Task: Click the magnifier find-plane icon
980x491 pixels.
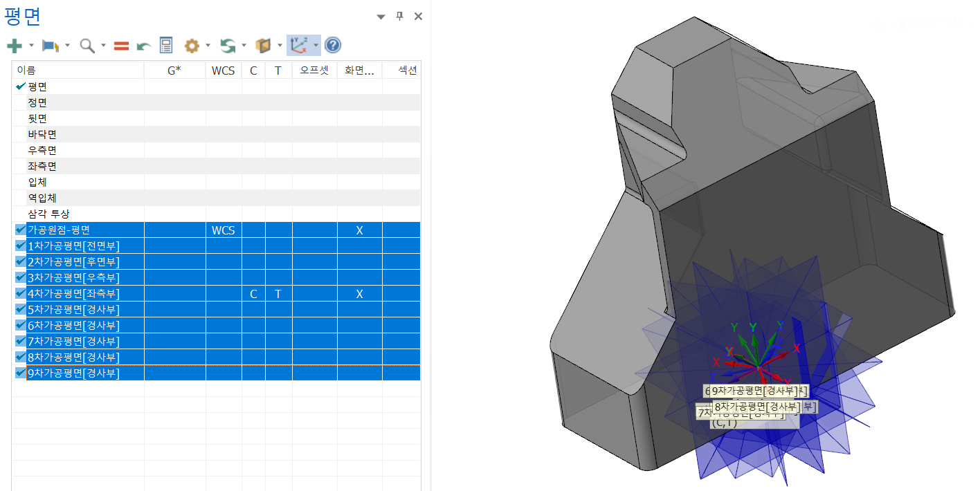Action: coord(87,46)
